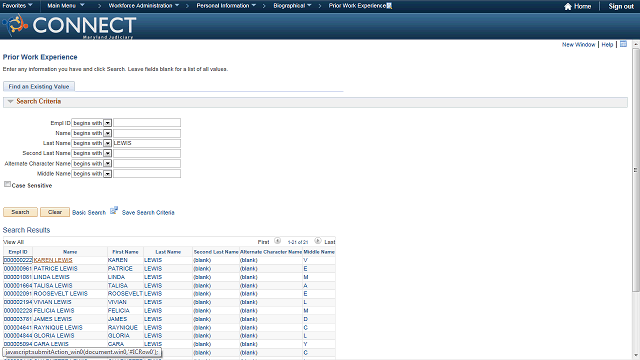Open ROOSEVELT LEWIS search result

[60, 293]
